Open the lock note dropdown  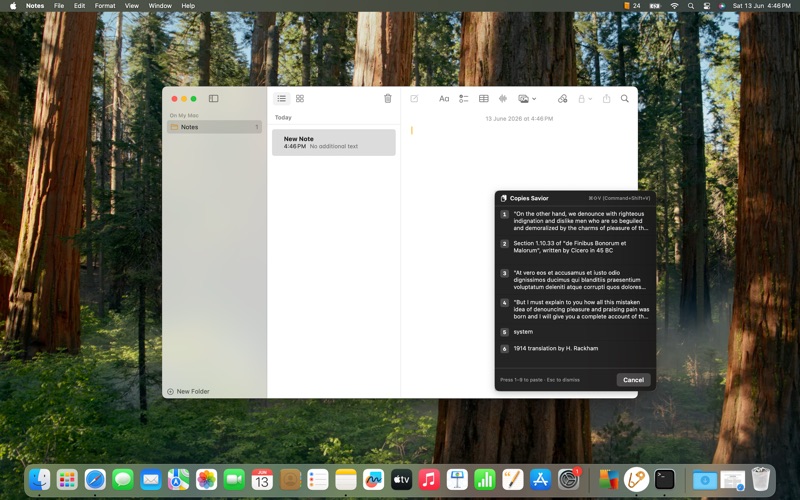pos(585,98)
